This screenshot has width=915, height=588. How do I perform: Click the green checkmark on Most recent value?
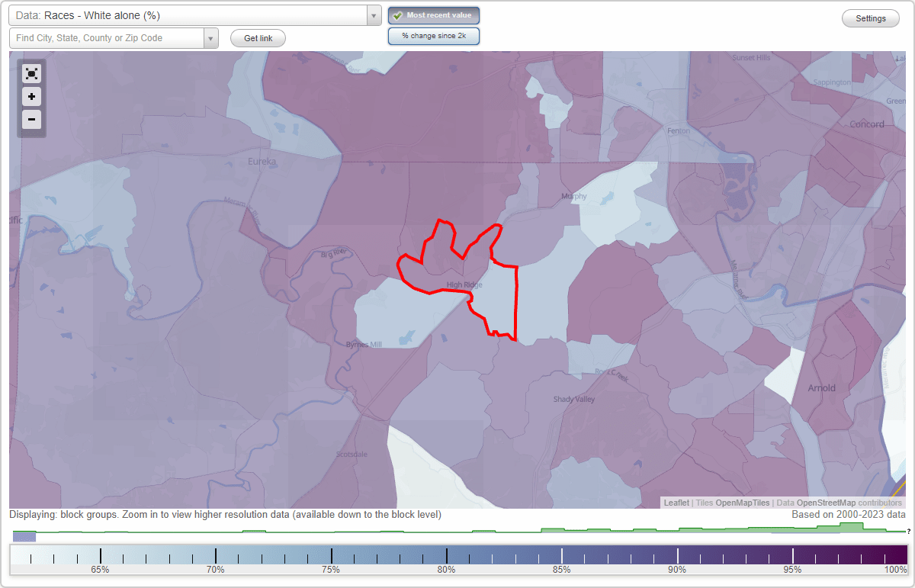click(398, 14)
